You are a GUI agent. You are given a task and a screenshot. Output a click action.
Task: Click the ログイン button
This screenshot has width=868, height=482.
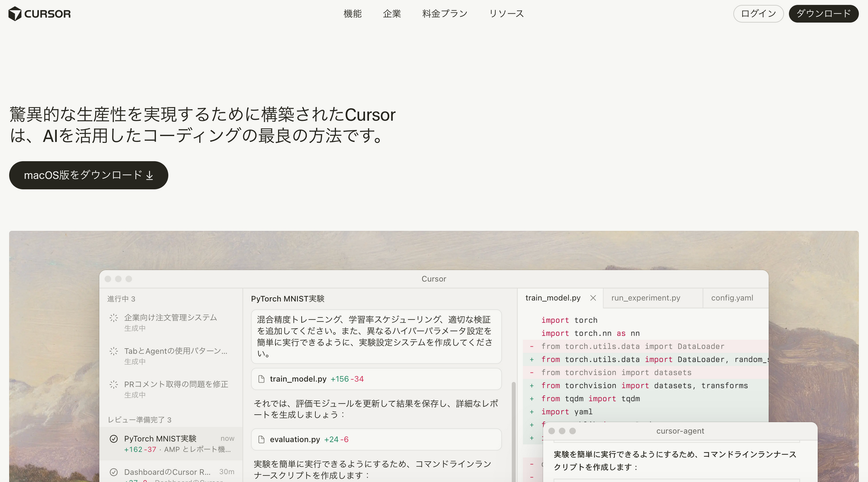click(758, 13)
